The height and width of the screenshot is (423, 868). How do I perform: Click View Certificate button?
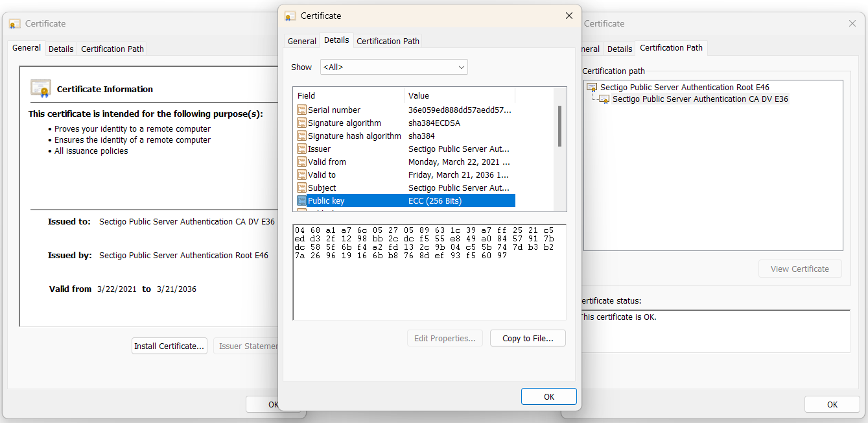[x=800, y=269]
